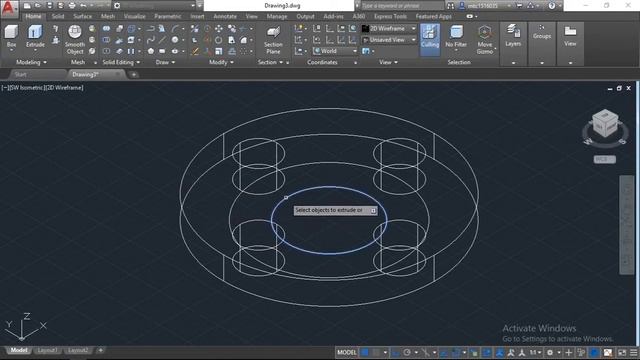
Task: Open the Unsaved View dropdown
Action: coord(389,40)
